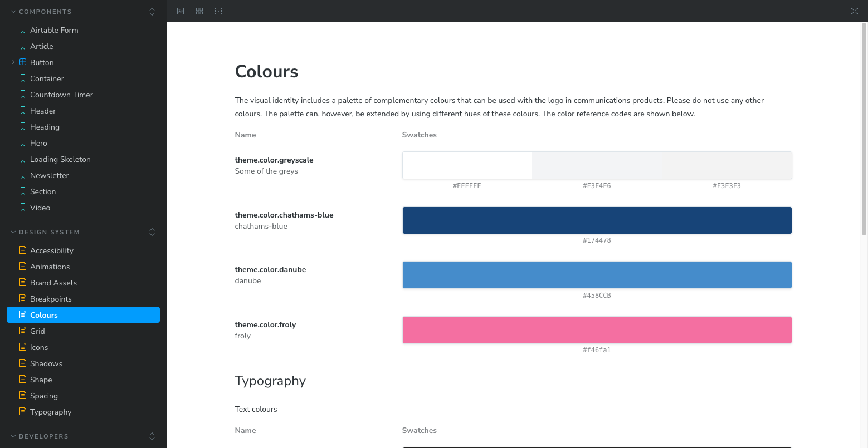
Task: Expand all items in DEVELOPERS section
Action: pyautogui.click(x=152, y=436)
